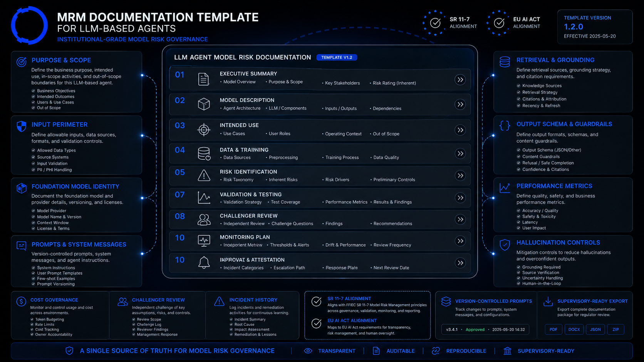644x362 pixels.
Task: Click the Challenger Review people icon
Action: click(x=204, y=220)
